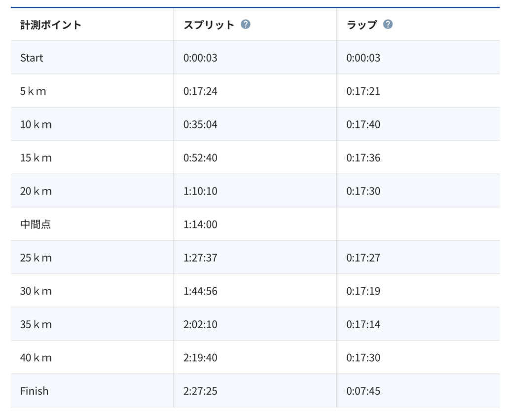Click the スプリット column header text
The height and width of the screenshot is (420, 505).
click(x=209, y=25)
